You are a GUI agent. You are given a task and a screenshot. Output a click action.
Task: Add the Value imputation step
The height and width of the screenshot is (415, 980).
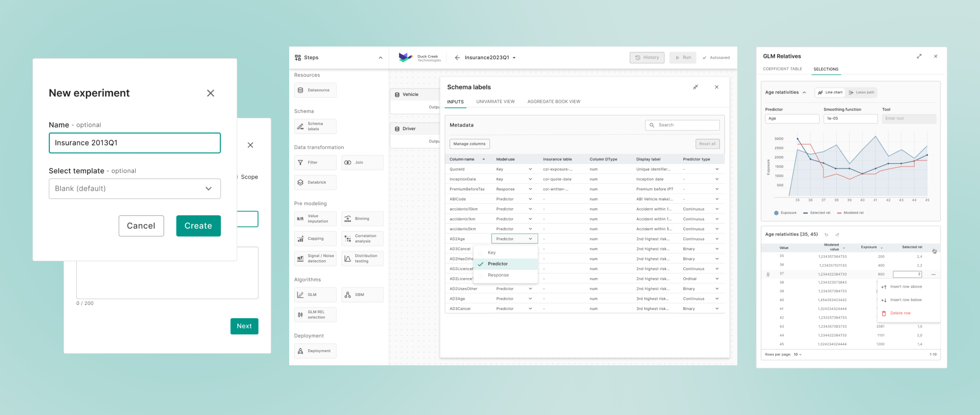click(x=315, y=219)
